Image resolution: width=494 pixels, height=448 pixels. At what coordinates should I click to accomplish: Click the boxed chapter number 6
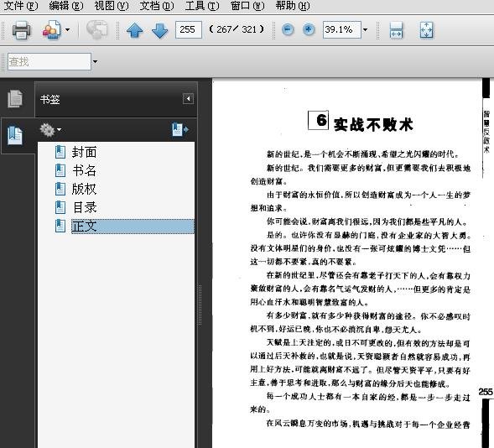tap(318, 120)
